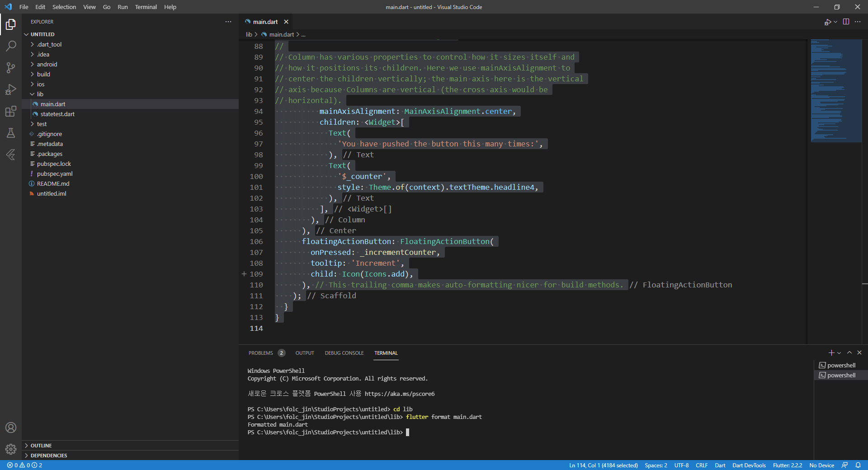The width and height of the screenshot is (868, 470).
Task: Open errors and warnings status indicator
Action: 25,465
